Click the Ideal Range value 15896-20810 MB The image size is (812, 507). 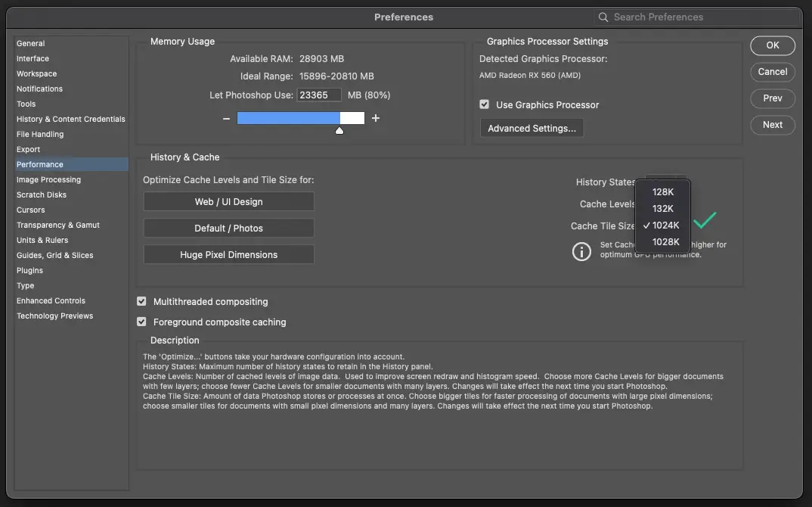coord(336,76)
